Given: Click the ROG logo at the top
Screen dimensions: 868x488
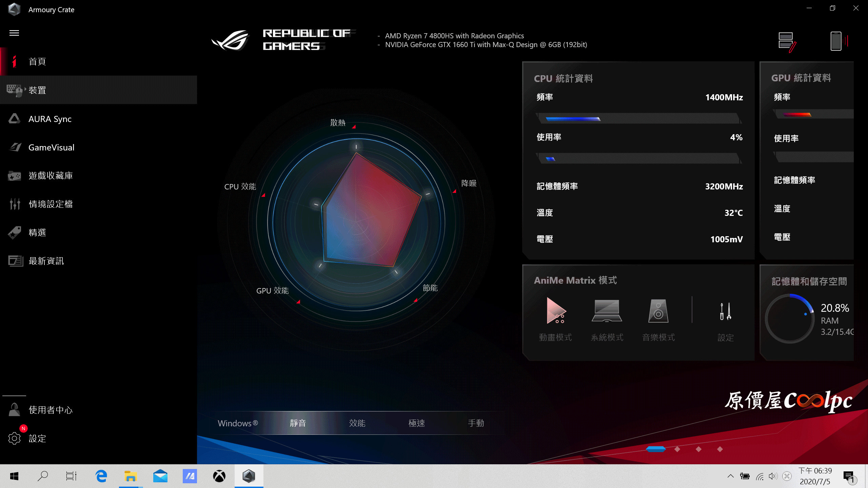Looking at the screenshot, I should point(231,40).
